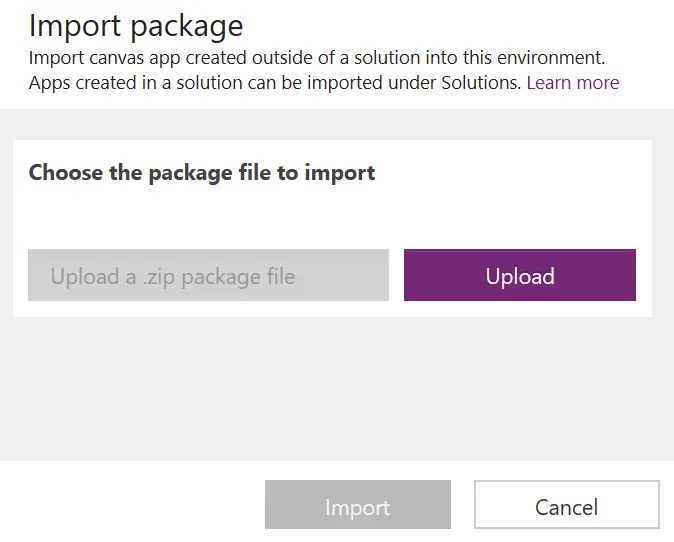Viewport: 674px width, 542px height.
Task: Click 'to import' at the heading's end
Action: 338,172
